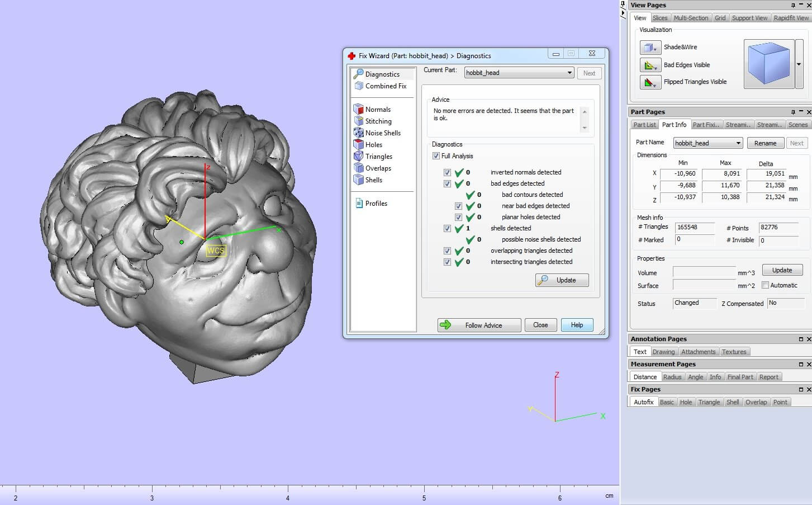Toggle the shells detected checkbox
Screen dimensions: 812x505
click(x=447, y=228)
